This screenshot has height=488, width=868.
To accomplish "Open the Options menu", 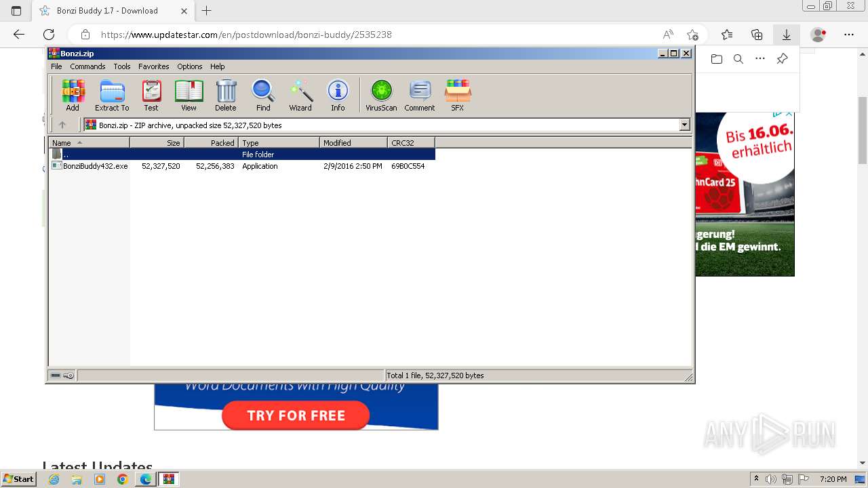I will (190, 66).
